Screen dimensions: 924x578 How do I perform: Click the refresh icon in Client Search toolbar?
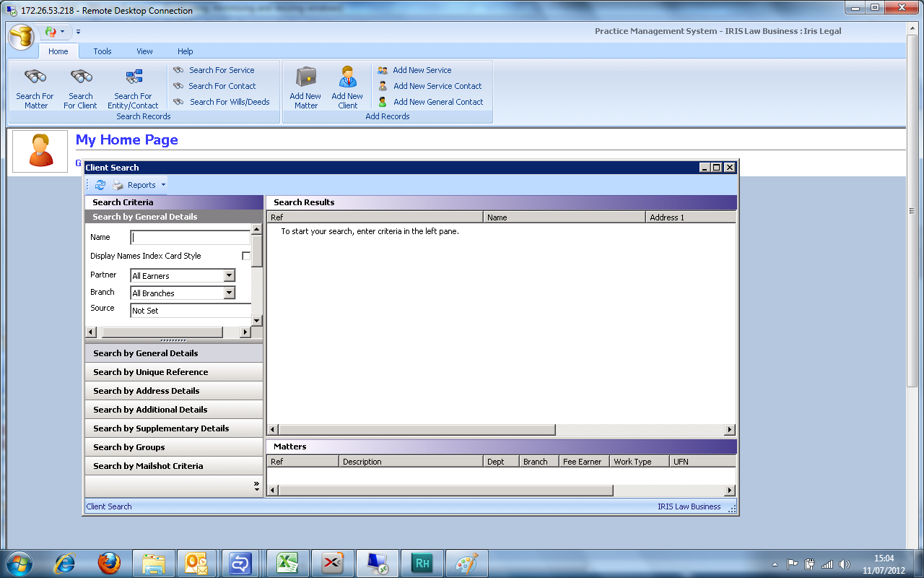100,185
